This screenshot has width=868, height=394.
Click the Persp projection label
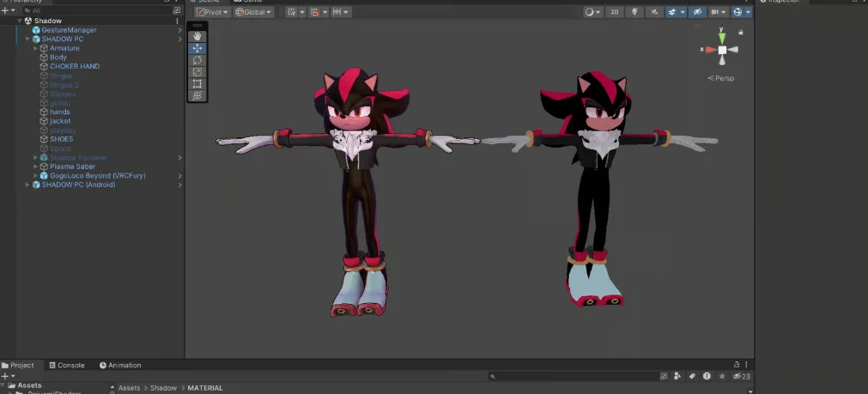[721, 78]
